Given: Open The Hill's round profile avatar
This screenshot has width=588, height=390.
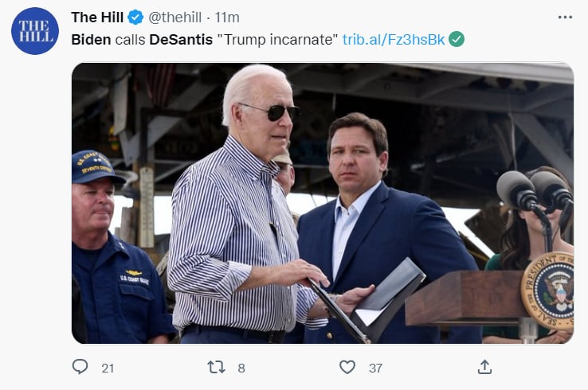Looking at the screenshot, I should coord(35,31).
